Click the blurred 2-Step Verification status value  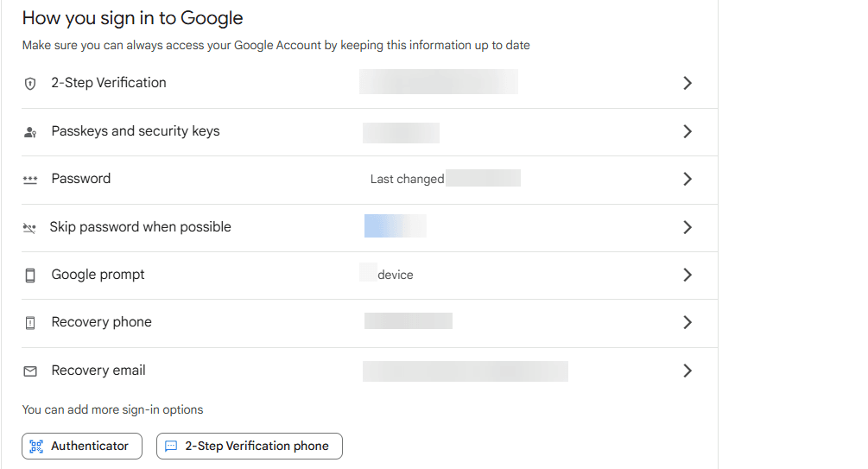pyautogui.click(x=439, y=81)
